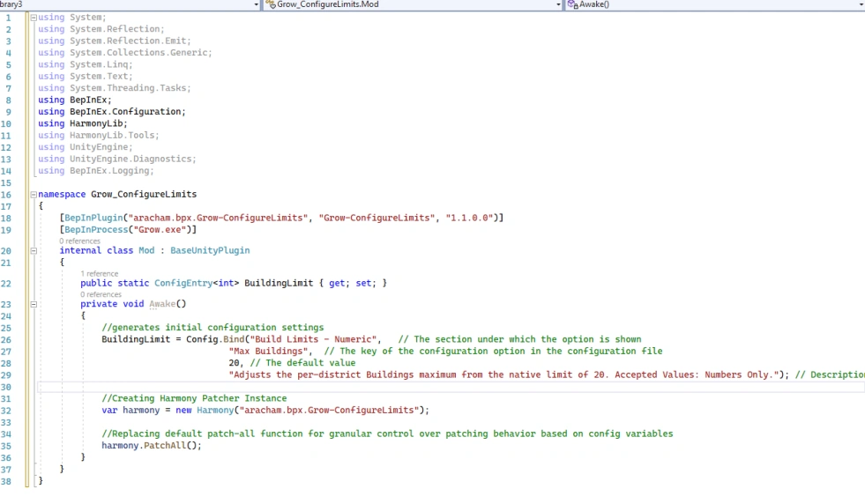865x504 pixels.
Task: Open the '0 references' CodeLens above Awake()
Action: coord(101,294)
